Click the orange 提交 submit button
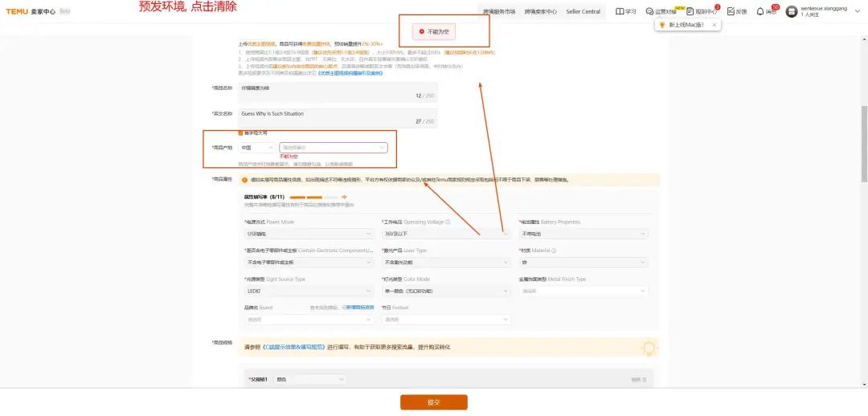Screen dimensions: 868x416 click(x=433, y=402)
